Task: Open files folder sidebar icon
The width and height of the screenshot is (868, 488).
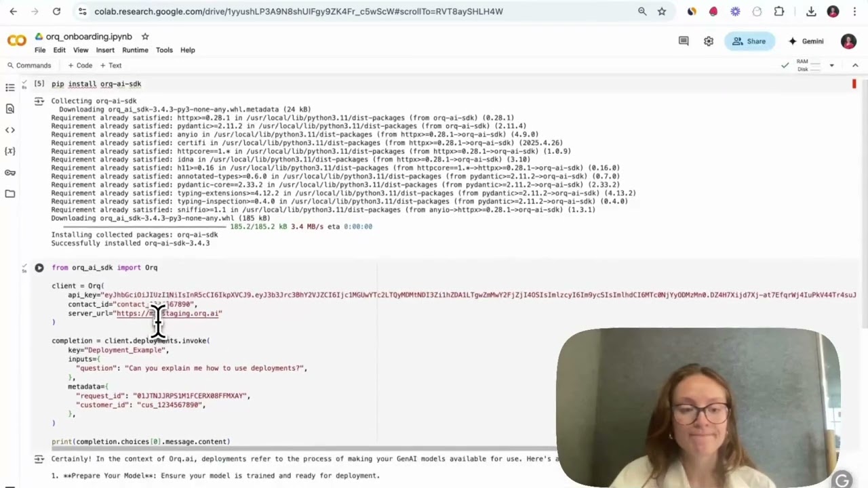Action: coord(10,194)
